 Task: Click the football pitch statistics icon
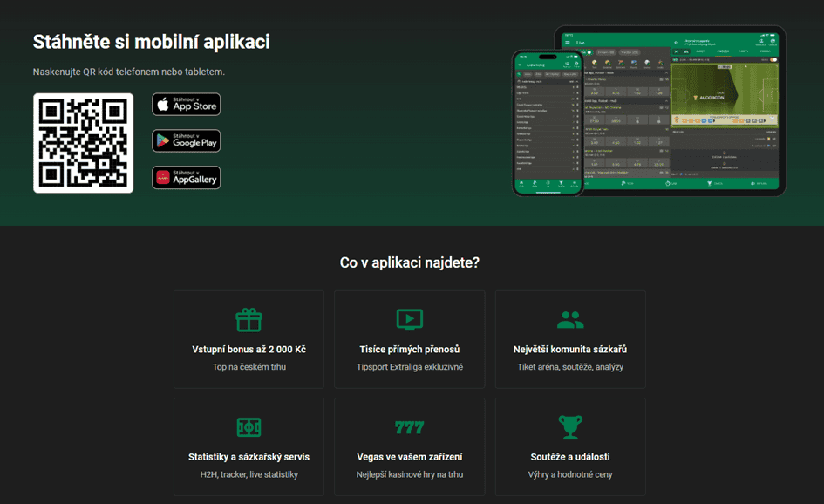(249, 427)
